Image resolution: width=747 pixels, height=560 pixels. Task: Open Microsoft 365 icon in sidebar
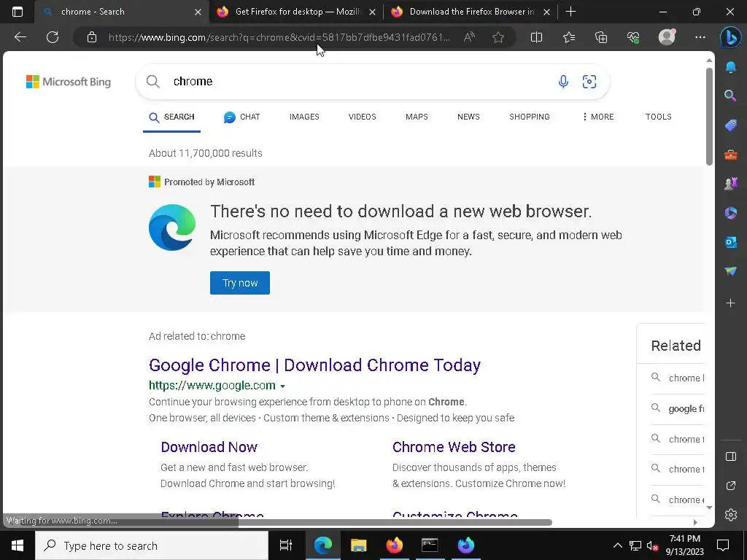(731, 213)
